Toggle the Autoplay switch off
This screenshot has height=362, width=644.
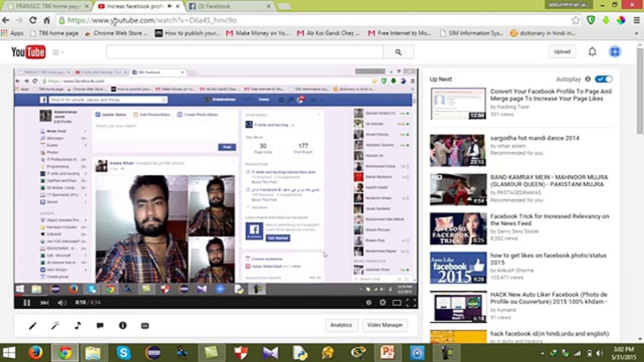(603, 79)
